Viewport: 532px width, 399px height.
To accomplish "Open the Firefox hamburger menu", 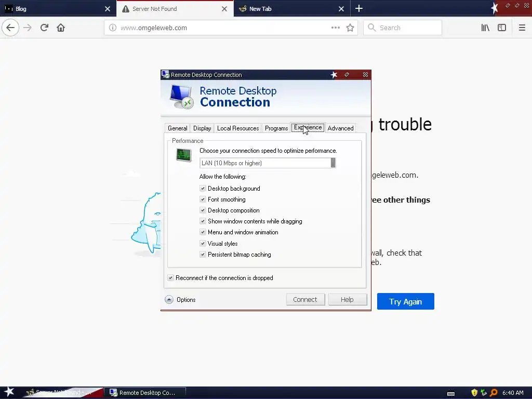I will (522, 28).
